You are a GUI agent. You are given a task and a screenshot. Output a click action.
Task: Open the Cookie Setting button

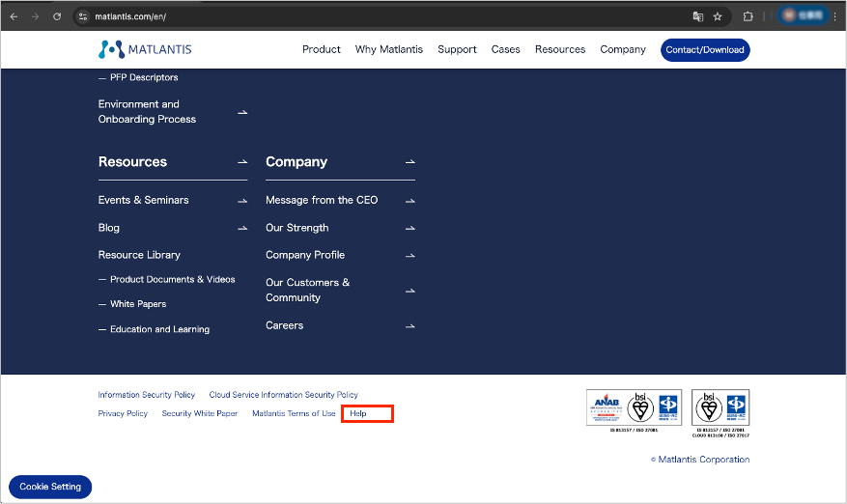pos(50,487)
